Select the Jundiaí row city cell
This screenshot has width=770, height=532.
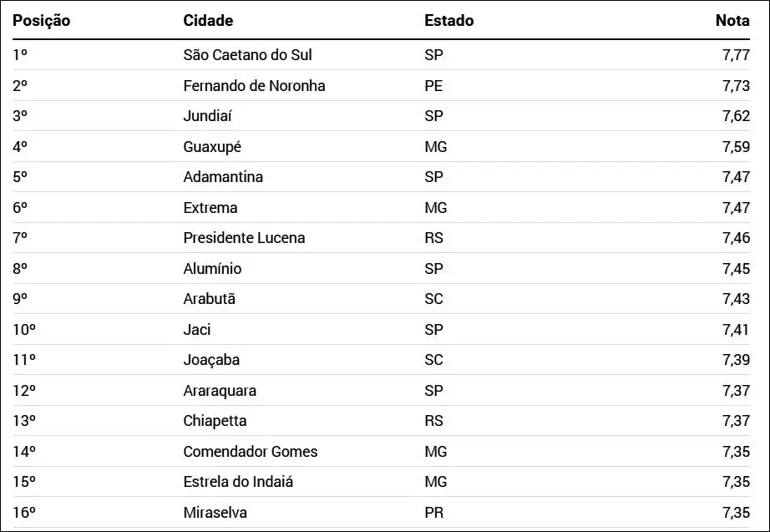point(209,116)
